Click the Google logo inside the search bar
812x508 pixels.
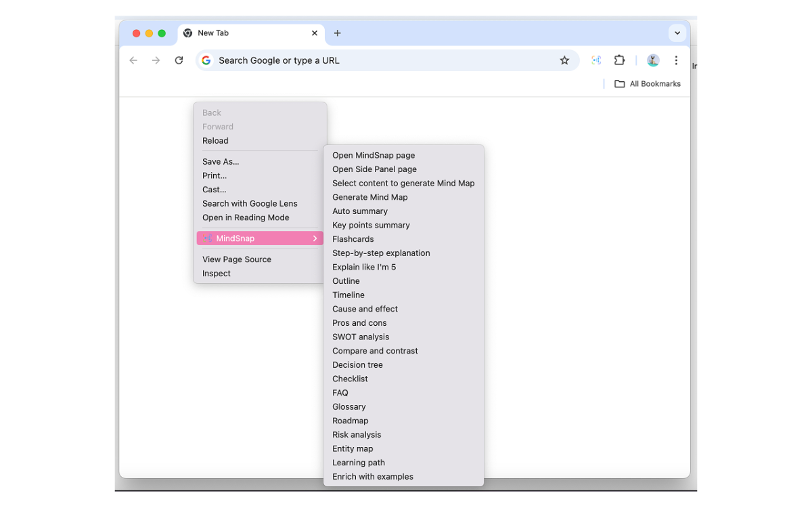coord(206,60)
